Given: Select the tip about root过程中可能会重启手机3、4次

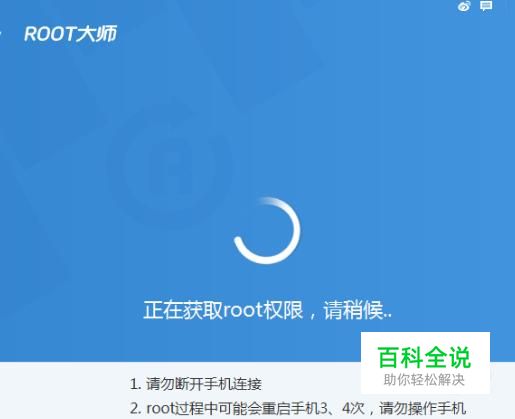Looking at the screenshot, I should [x=298, y=408].
